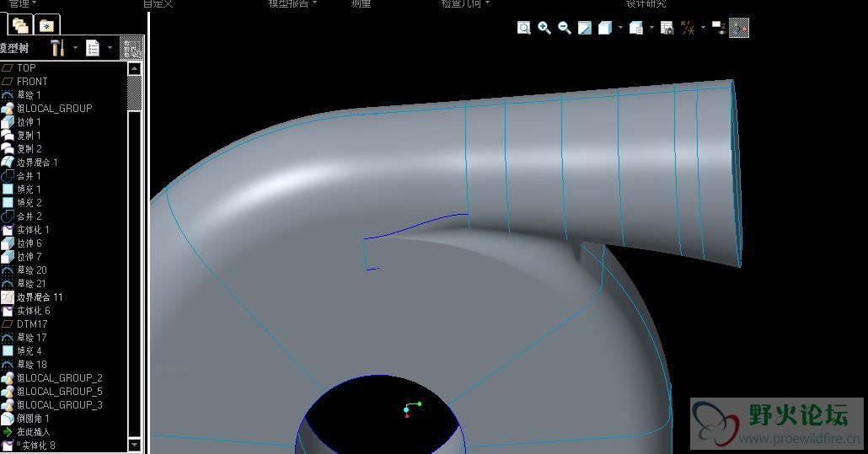868x454 pixels.
Task: Click the Saved Orientations cube-with-list icon
Action: (x=636, y=28)
